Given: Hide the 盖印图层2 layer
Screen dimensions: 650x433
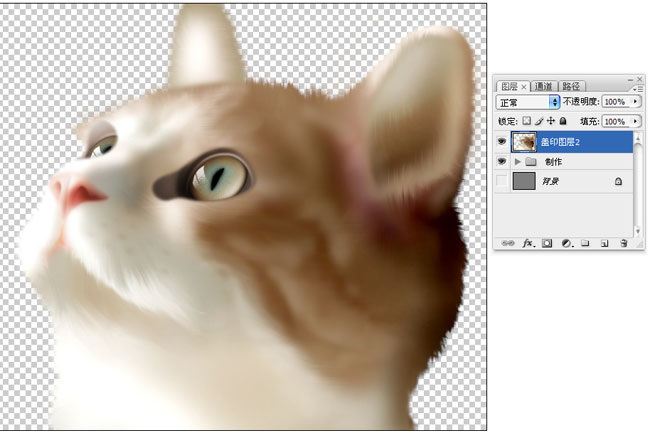Looking at the screenshot, I should (x=502, y=142).
